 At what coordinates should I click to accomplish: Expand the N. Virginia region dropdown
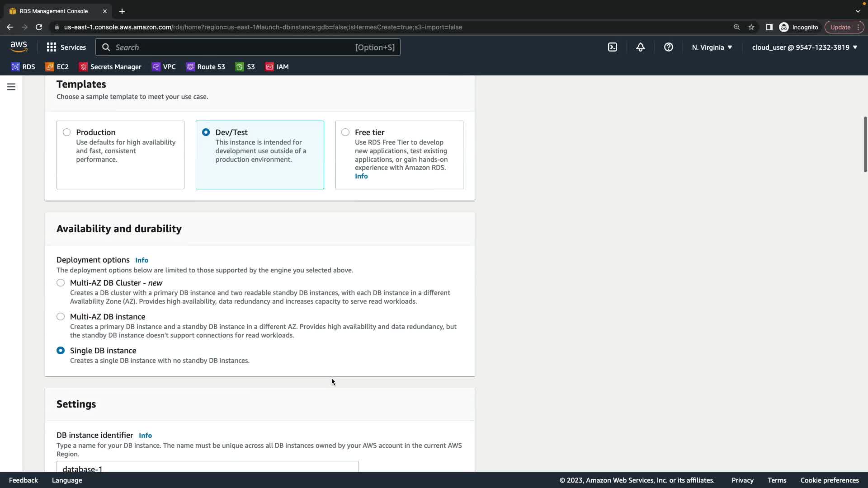pos(712,47)
